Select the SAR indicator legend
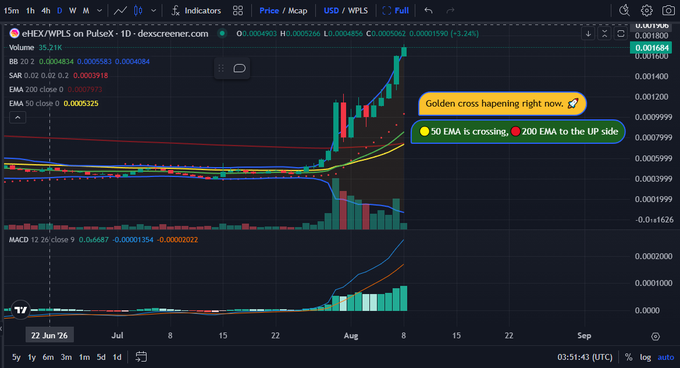This screenshot has width=680, height=368. click(59, 75)
